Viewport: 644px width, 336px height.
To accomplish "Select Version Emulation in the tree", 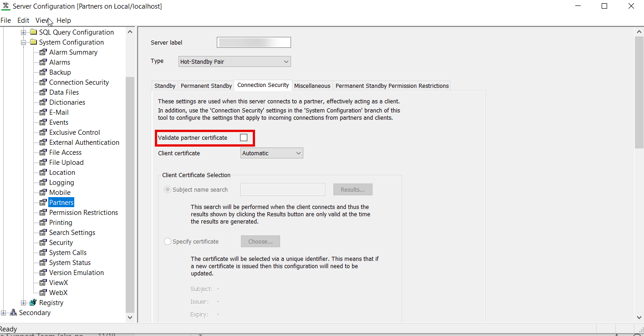I will [77, 273].
